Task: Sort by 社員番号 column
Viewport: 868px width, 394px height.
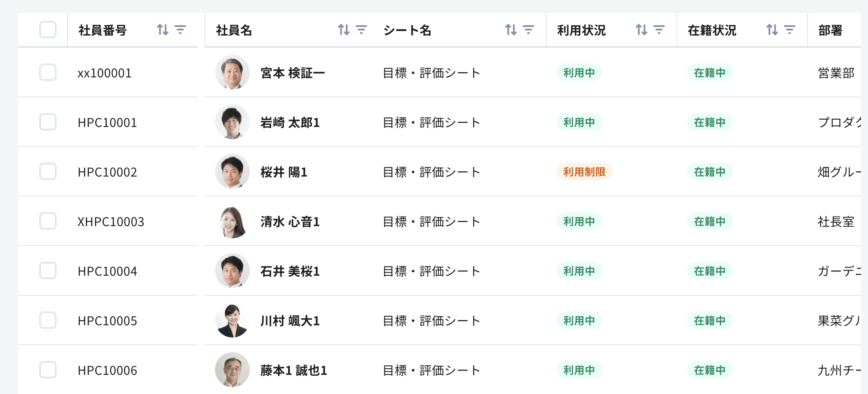Action: tap(163, 30)
